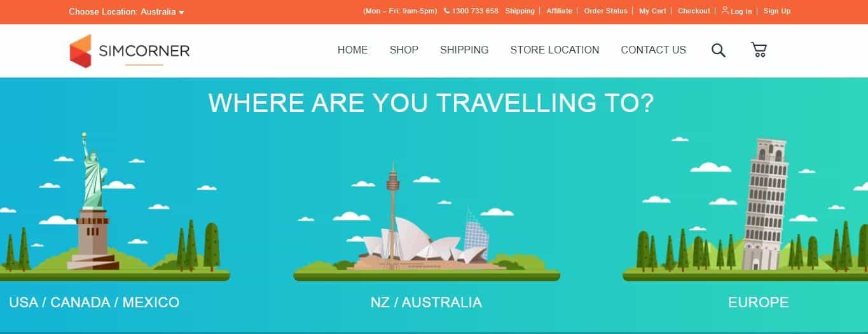Click the Affiliate link in top bar
The height and width of the screenshot is (334, 868).
tap(559, 11)
